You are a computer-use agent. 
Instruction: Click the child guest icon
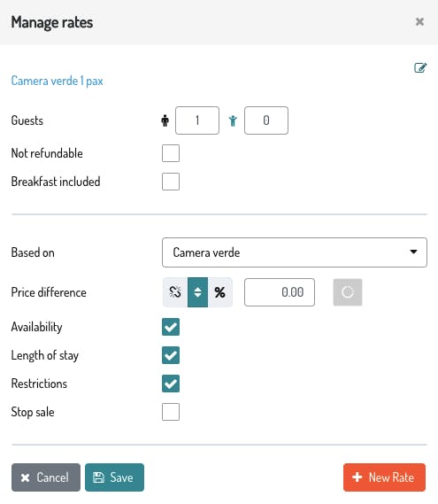pos(233,120)
